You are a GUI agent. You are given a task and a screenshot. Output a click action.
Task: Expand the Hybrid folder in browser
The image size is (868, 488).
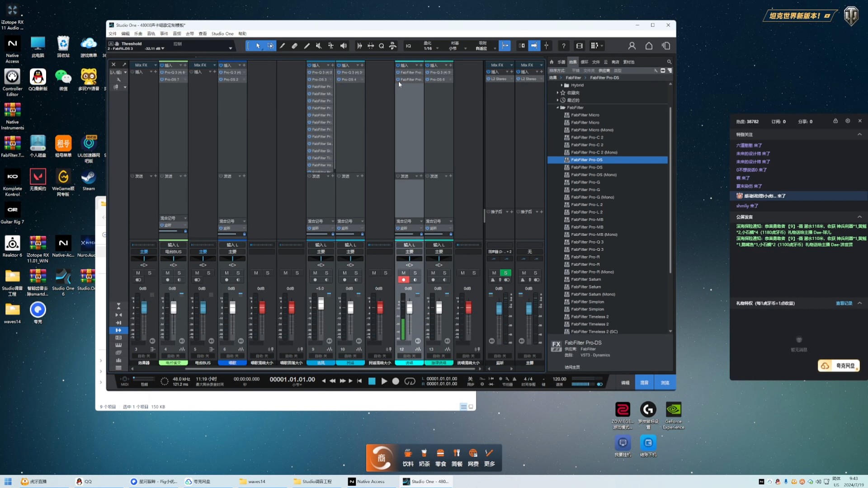click(x=561, y=85)
